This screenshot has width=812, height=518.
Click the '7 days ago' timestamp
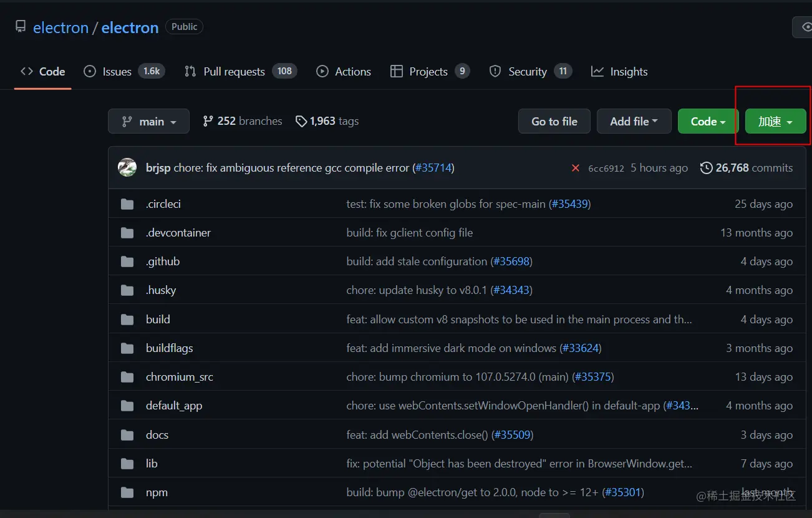tap(767, 464)
